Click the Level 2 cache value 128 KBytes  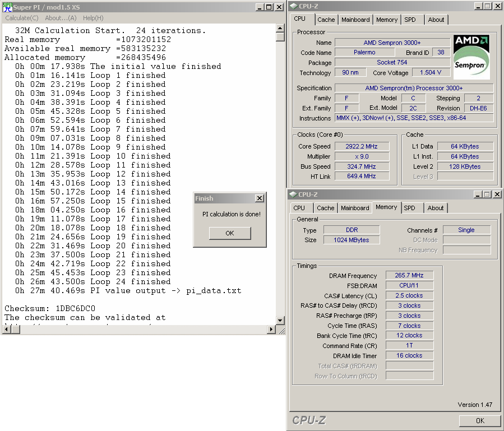click(465, 166)
